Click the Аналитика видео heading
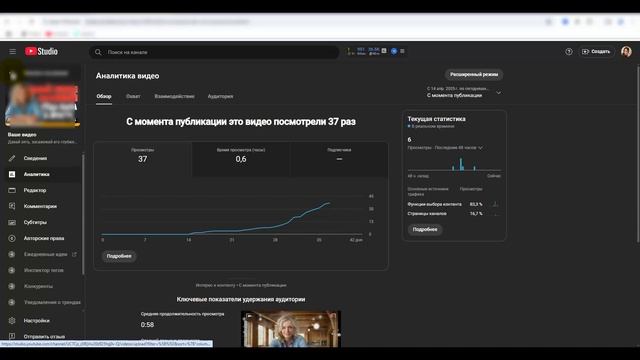The width and height of the screenshot is (640, 360). point(128,76)
